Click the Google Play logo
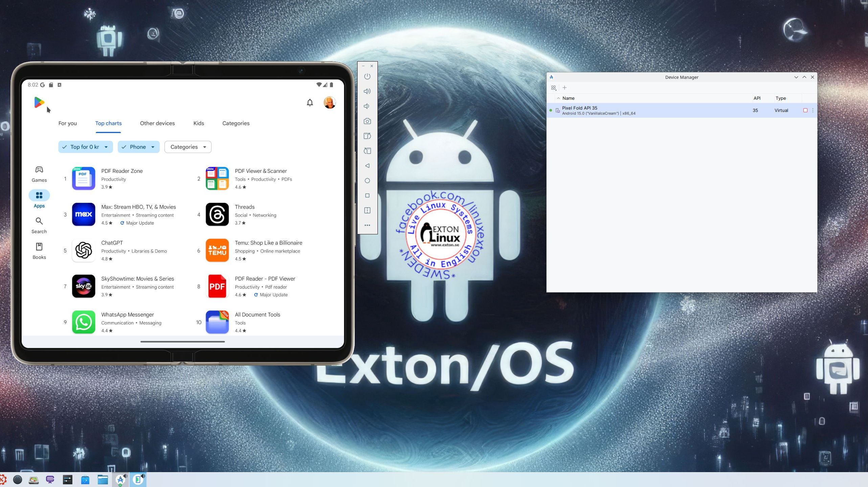The width and height of the screenshot is (868, 487). click(x=39, y=102)
